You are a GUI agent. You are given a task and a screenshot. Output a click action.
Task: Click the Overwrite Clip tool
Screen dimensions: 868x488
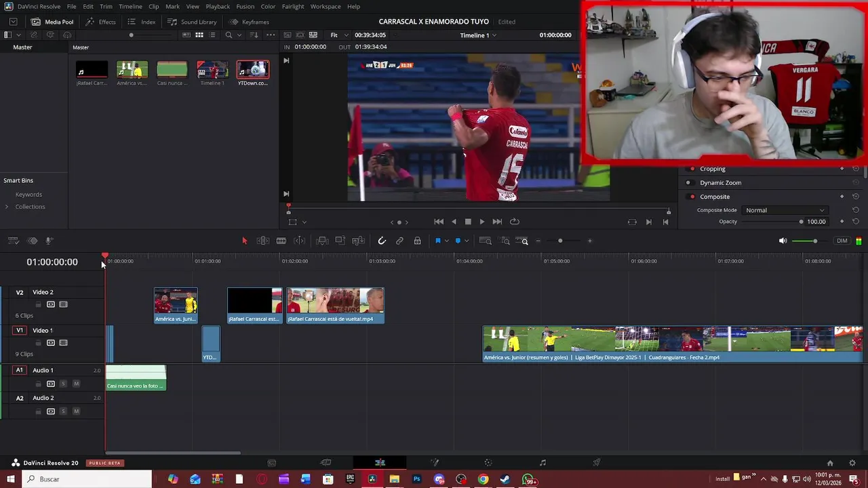click(340, 241)
